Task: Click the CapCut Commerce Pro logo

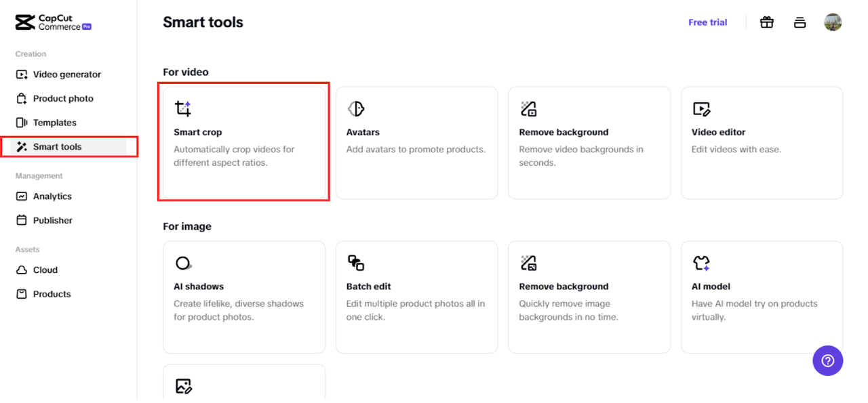Action: [x=54, y=22]
